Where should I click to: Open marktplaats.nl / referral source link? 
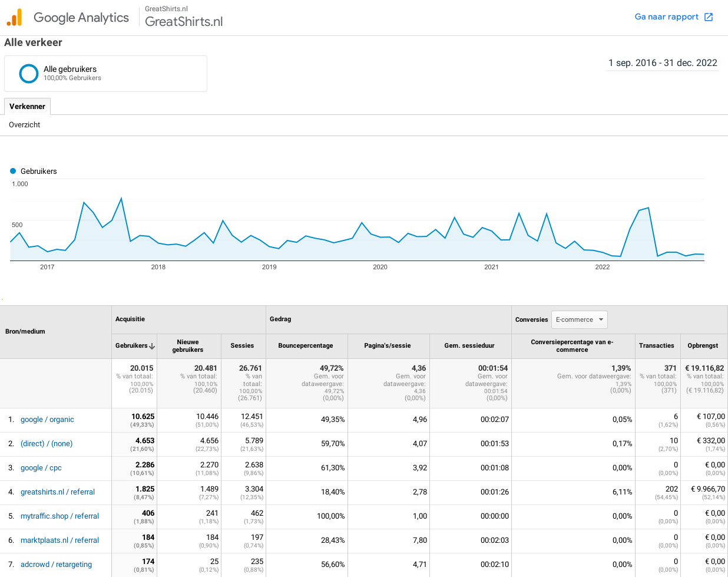click(x=59, y=540)
